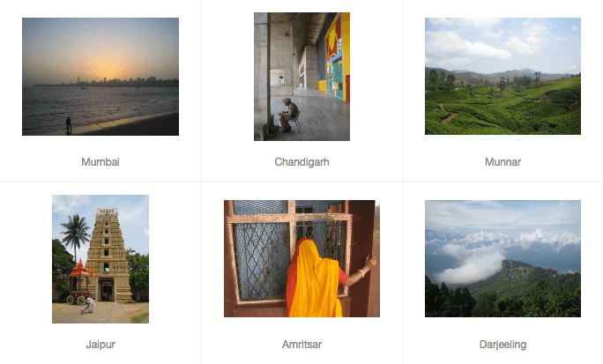Open image of man seated on chair
603x364 pixels.
click(301, 77)
